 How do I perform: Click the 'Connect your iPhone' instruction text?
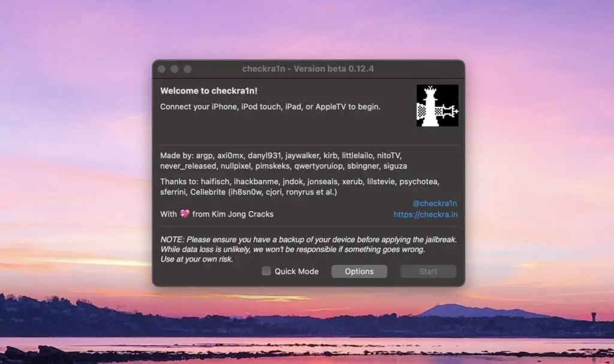(x=270, y=107)
